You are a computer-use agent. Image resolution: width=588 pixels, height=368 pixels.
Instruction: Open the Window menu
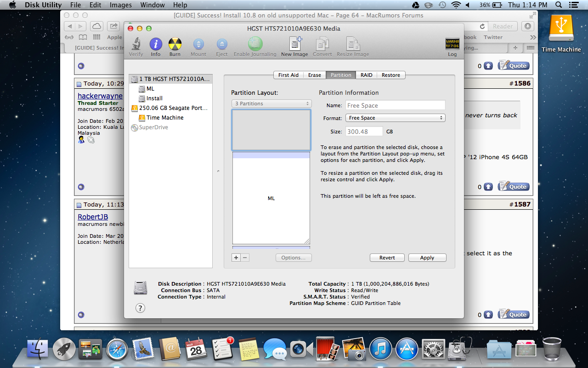(153, 5)
